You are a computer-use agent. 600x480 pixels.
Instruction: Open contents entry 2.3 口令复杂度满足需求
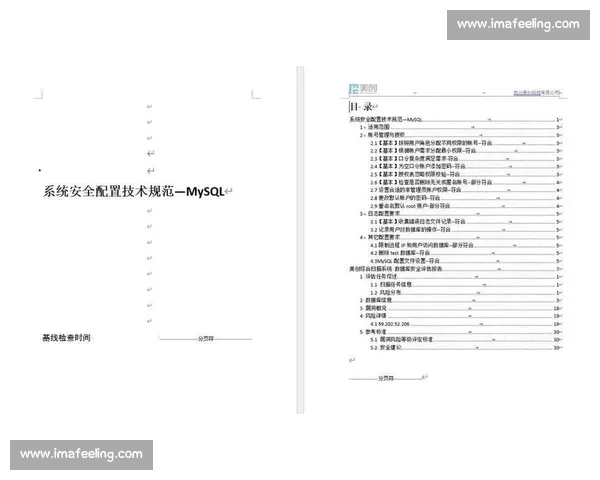(x=465, y=158)
